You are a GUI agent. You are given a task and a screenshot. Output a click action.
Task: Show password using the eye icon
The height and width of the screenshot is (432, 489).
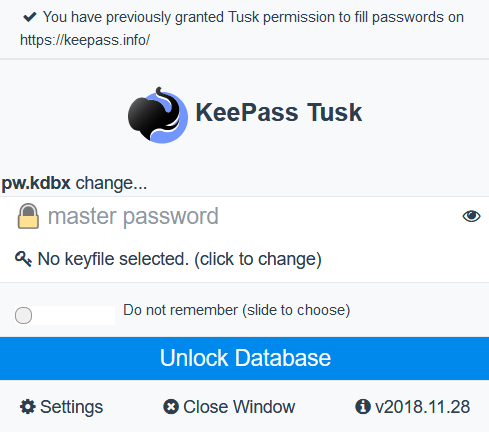[x=471, y=216]
